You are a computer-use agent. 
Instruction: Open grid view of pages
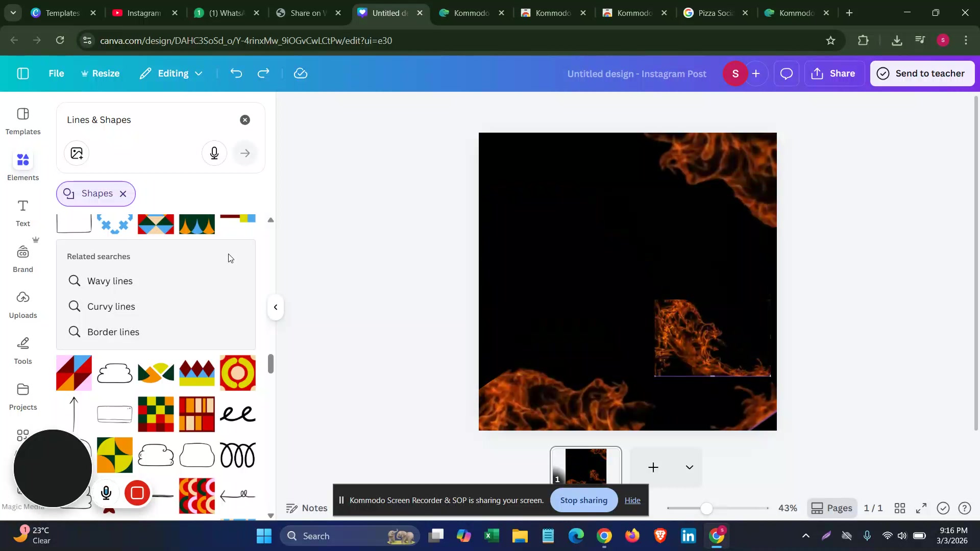[x=900, y=508]
